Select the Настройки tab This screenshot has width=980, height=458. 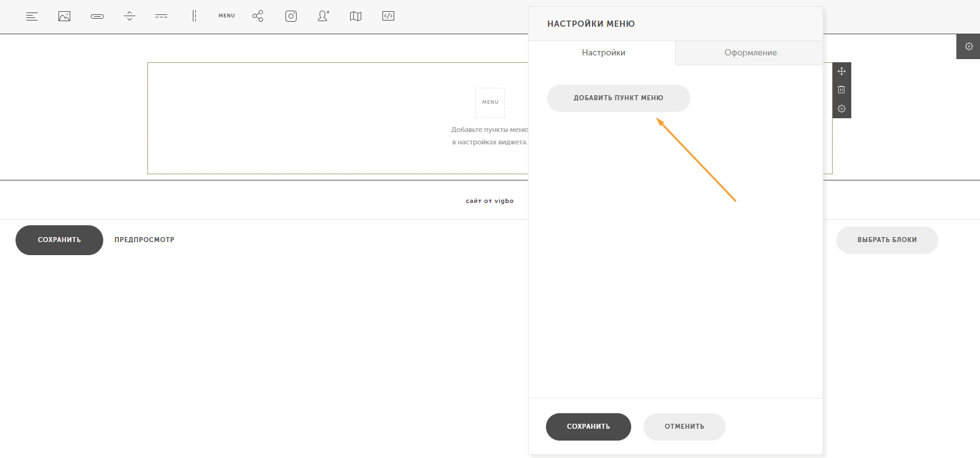click(603, 53)
